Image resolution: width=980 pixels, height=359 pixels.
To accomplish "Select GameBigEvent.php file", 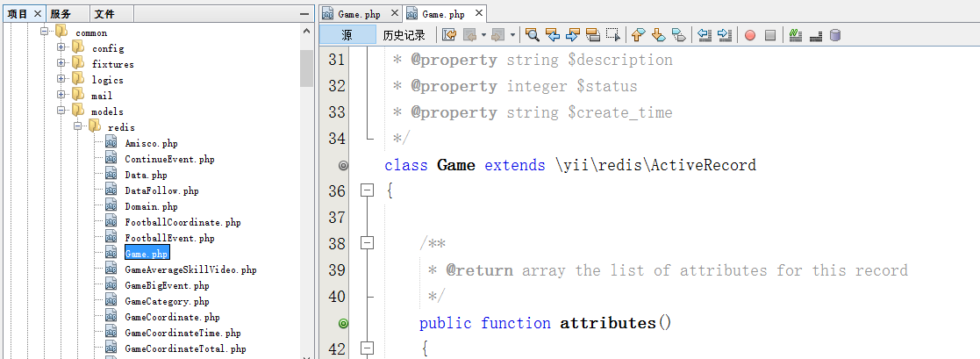I will 167,285.
